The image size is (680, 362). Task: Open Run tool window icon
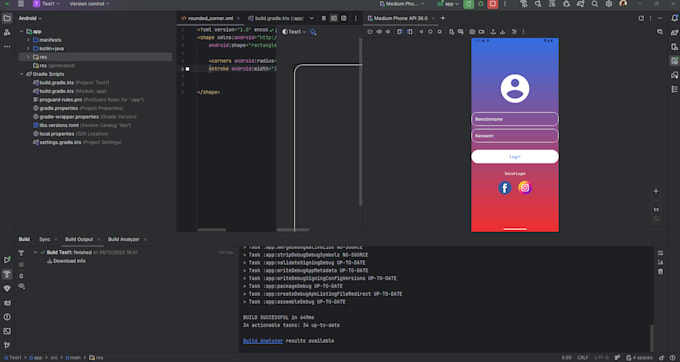click(x=7, y=260)
